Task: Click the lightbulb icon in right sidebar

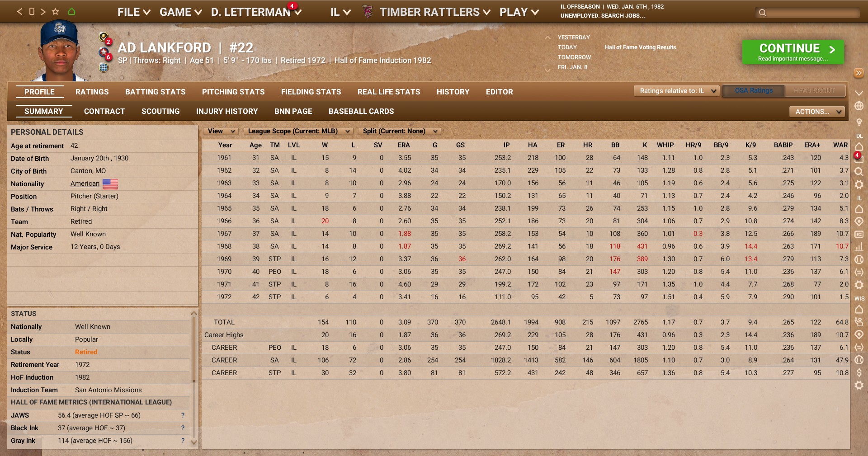Action: [x=858, y=122]
